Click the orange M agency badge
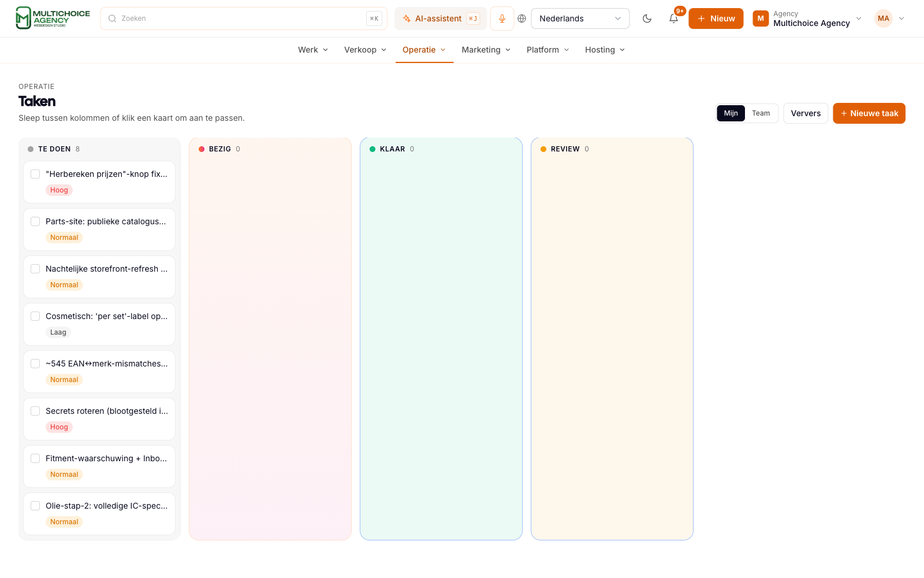The width and height of the screenshot is (924, 578). click(761, 18)
